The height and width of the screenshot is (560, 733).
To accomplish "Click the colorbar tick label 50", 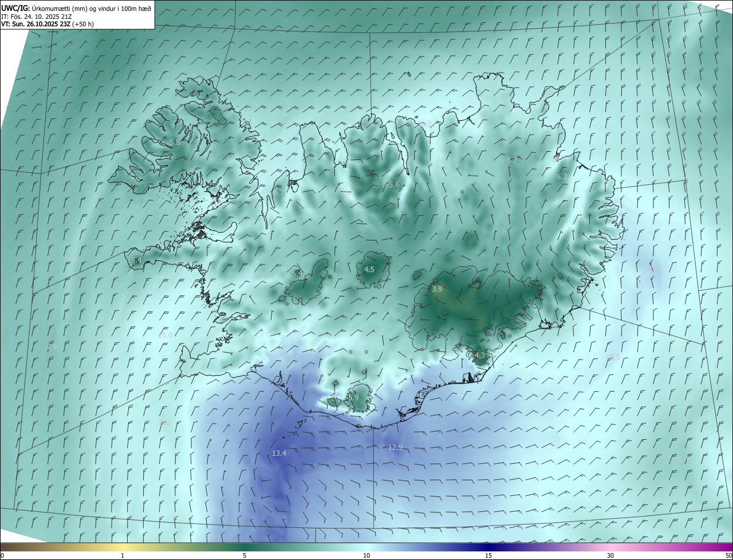I will click(728, 555).
